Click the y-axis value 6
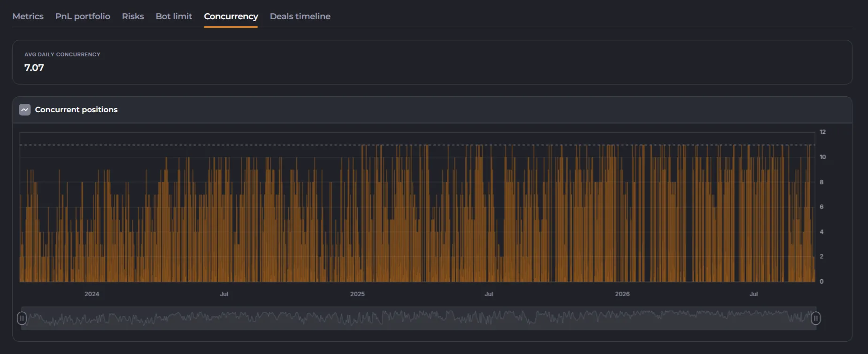The image size is (868, 354). (x=822, y=207)
